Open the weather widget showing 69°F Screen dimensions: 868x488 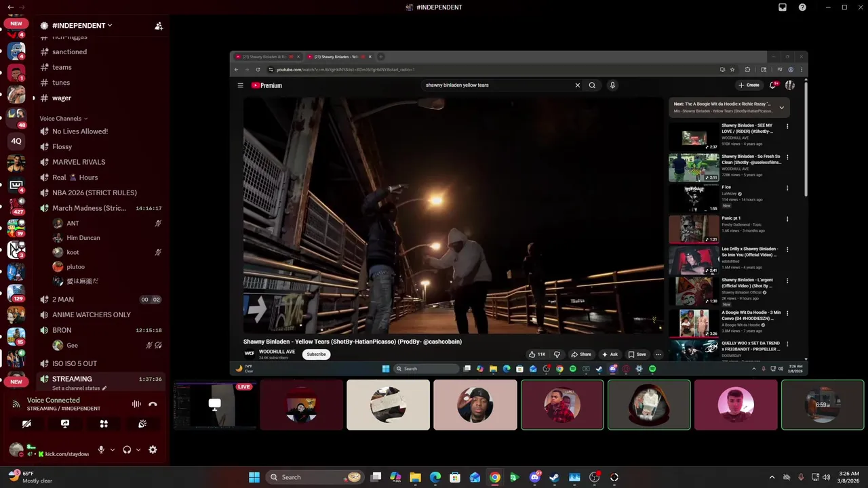(x=30, y=476)
